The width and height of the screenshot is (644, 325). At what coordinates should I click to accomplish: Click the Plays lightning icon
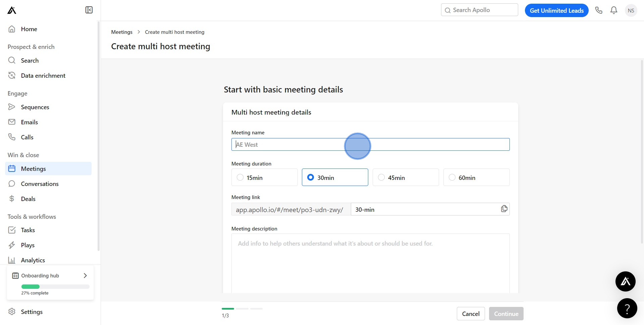click(x=12, y=245)
